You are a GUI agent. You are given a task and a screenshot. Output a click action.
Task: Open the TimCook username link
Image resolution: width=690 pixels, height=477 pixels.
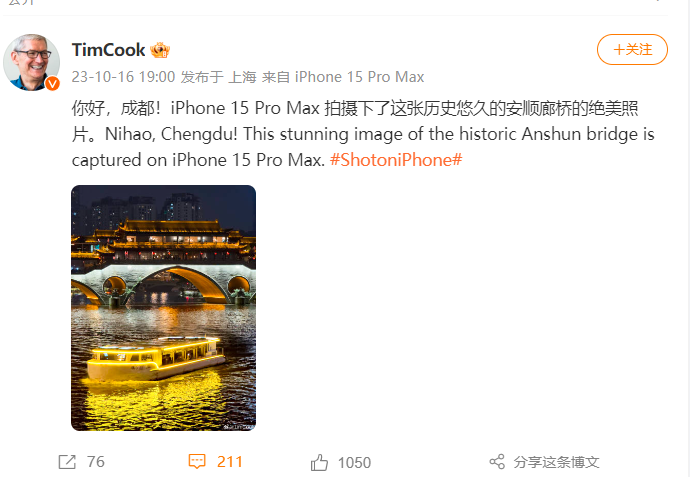click(109, 50)
